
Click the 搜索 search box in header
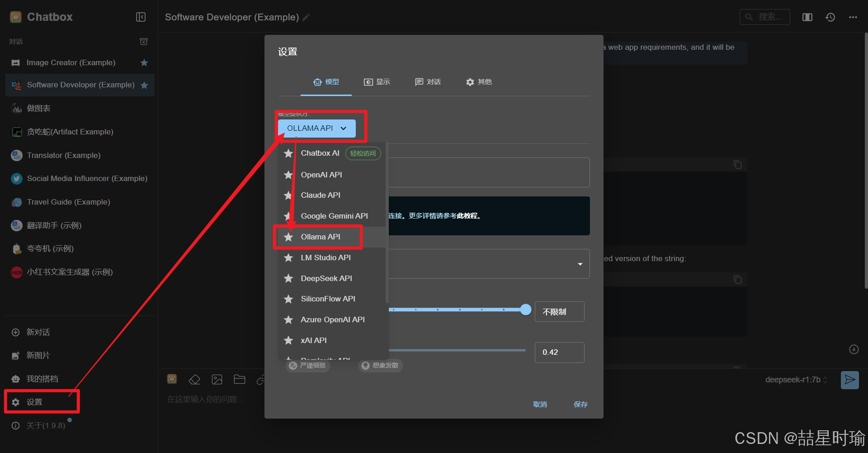(764, 17)
